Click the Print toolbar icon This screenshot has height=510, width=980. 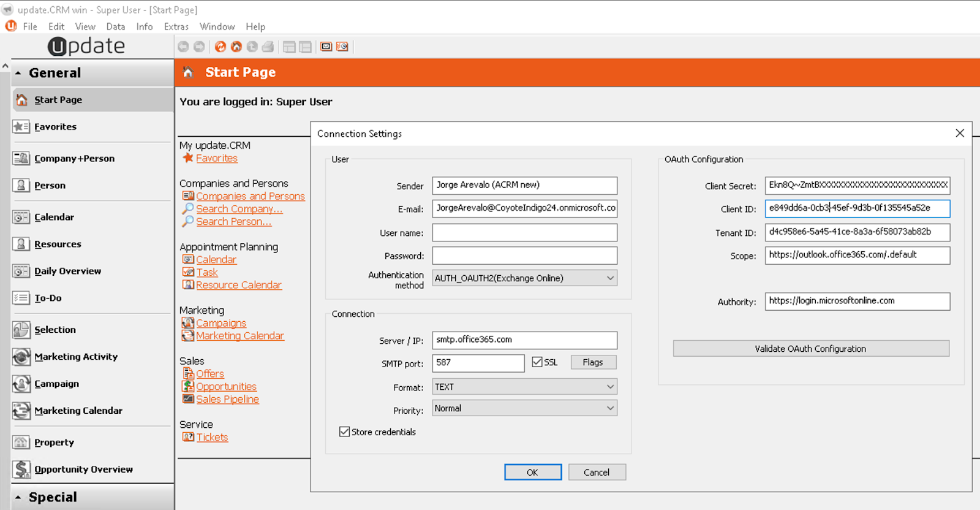pos(268,47)
